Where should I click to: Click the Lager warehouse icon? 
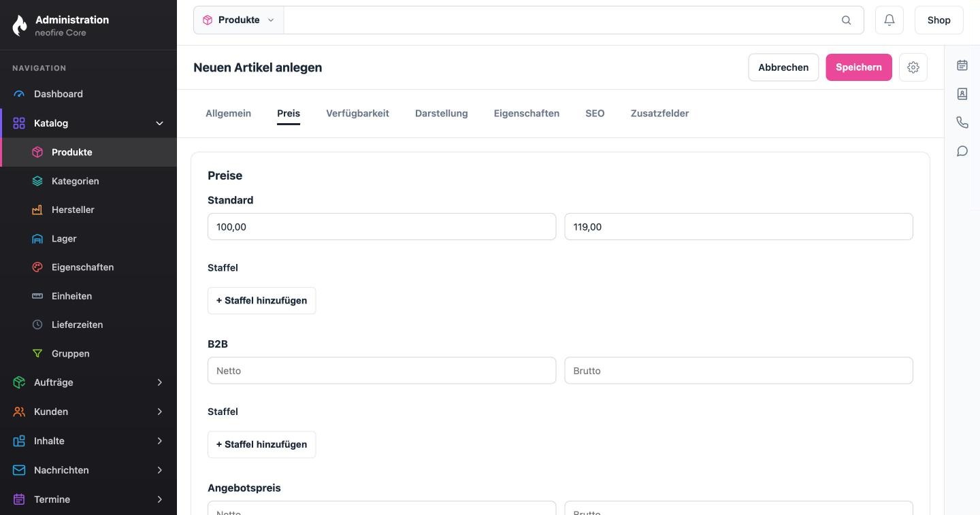37,239
